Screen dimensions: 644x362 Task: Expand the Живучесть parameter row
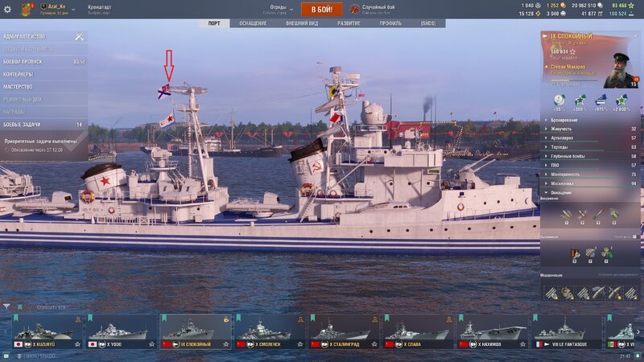tap(590, 129)
